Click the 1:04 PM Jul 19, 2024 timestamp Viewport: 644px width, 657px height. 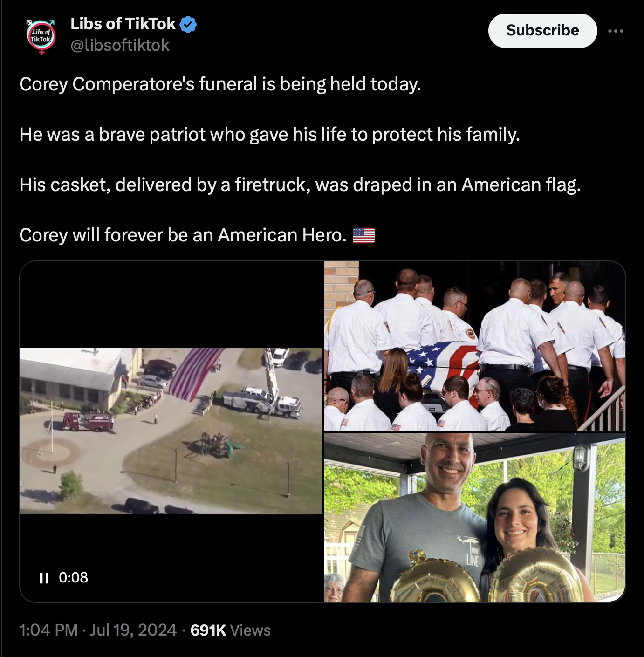[98, 630]
